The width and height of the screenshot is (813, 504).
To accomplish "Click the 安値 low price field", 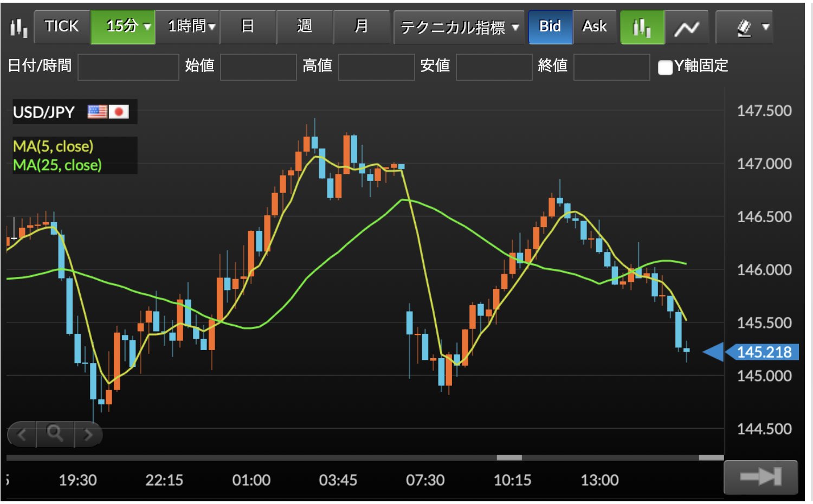I will pyautogui.click(x=494, y=67).
